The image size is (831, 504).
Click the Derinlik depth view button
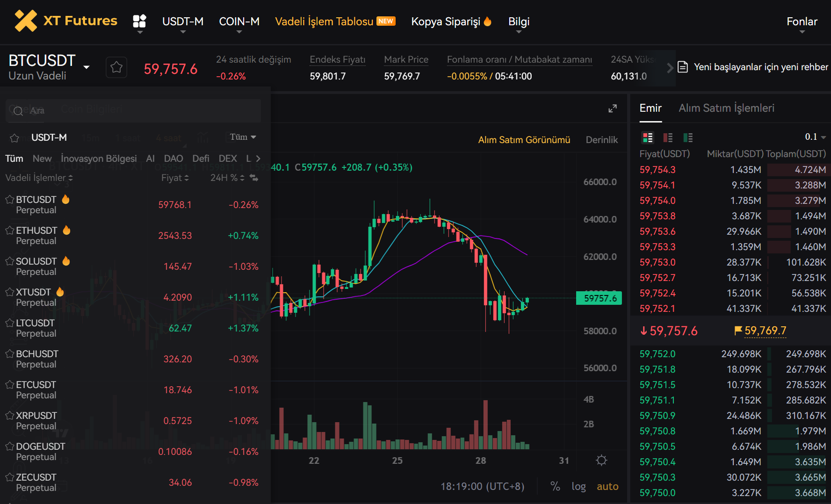tap(602, 139)
